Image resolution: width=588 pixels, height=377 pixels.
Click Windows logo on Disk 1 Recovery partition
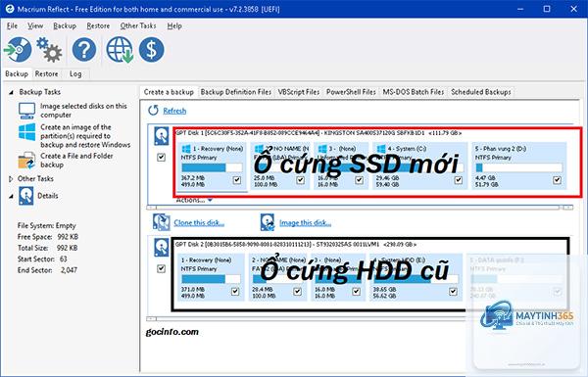[186, 149]
